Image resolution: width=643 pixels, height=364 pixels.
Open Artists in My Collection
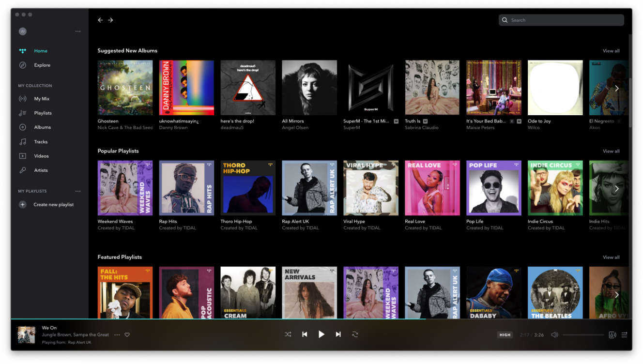tap(41, 170)
